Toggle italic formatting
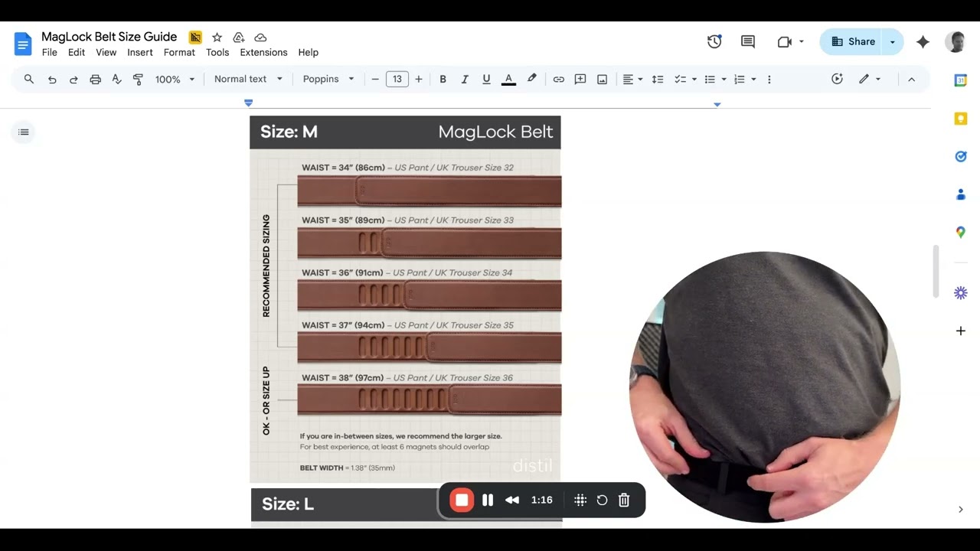Screen dimensions: 980x551 (x=464, y=80)
